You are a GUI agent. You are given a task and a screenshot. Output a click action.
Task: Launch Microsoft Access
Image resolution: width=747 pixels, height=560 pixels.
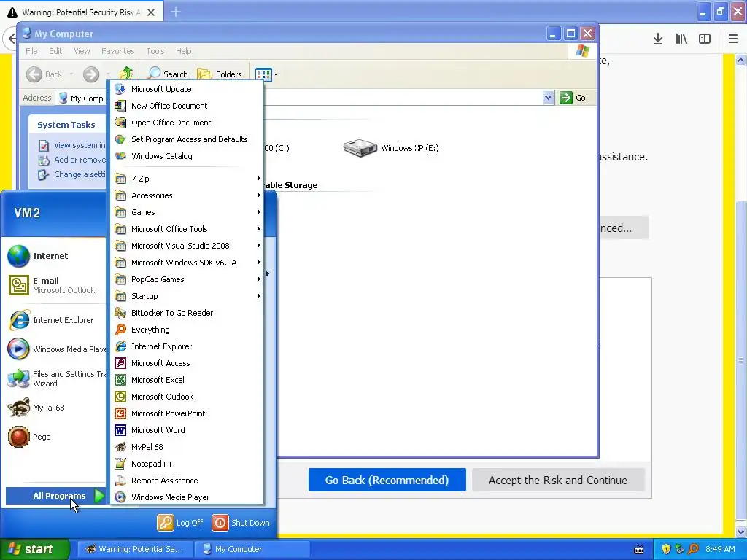(x=187, y=363)
